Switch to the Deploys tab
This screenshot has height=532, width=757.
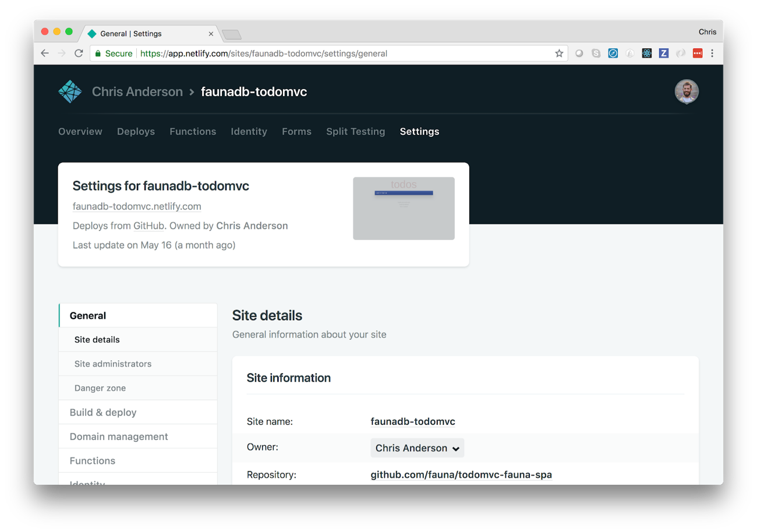[136, 132]
